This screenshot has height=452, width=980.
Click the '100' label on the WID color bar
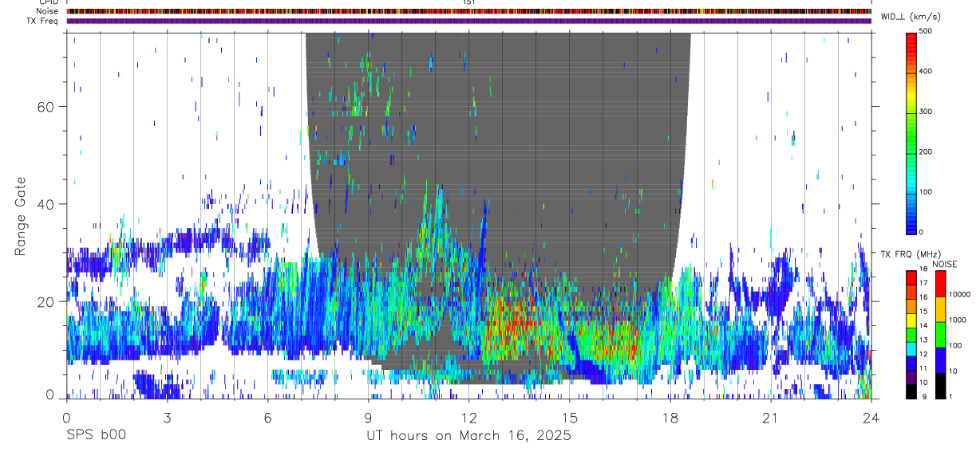926,192
